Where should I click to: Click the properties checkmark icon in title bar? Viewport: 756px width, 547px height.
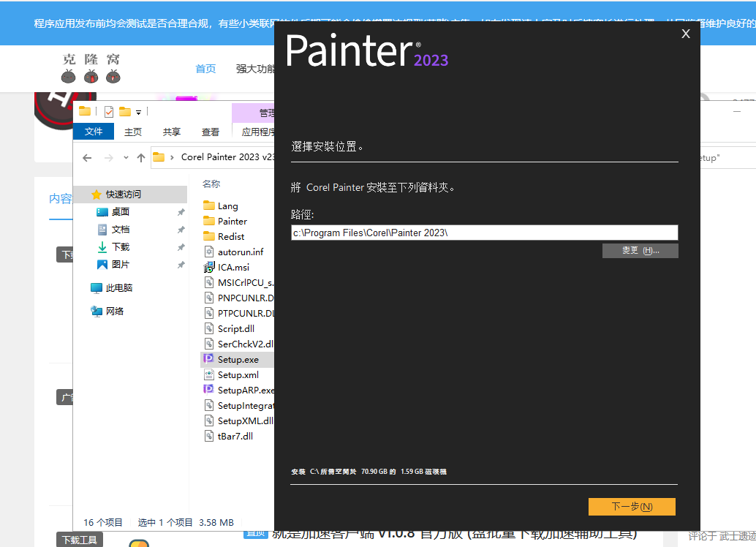click(109, 112)
